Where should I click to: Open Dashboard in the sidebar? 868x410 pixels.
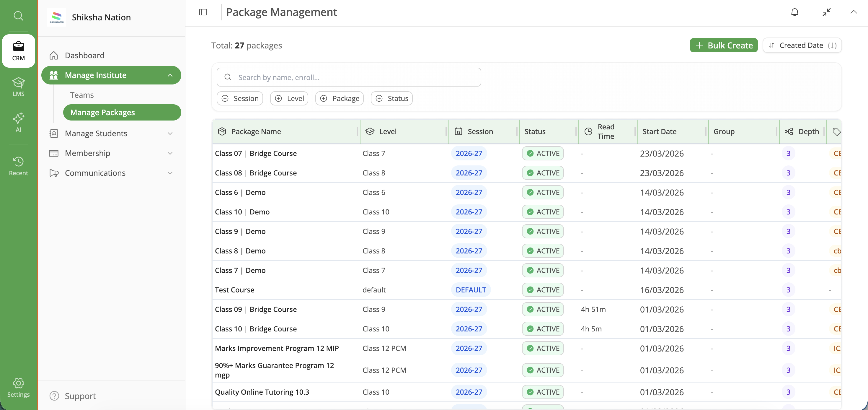[111, 55]
